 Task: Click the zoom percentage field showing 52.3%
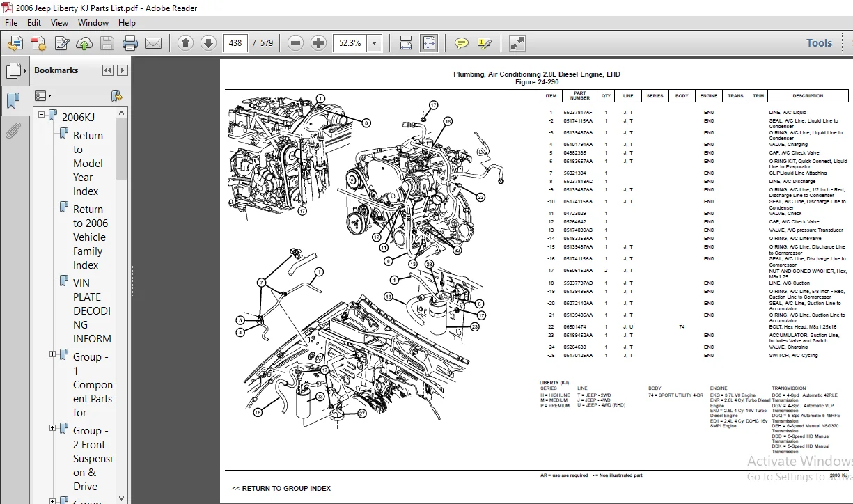(x=350, y=43)
